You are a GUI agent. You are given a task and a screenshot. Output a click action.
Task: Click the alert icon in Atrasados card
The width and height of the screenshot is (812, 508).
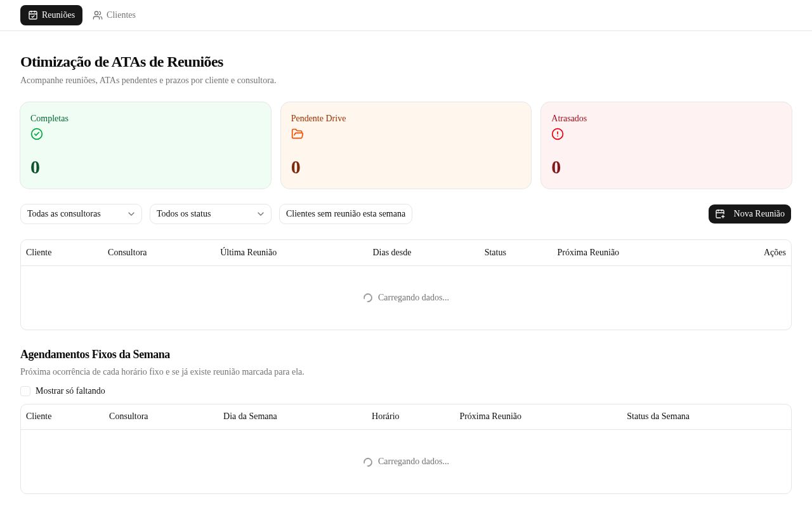(558, 134)
